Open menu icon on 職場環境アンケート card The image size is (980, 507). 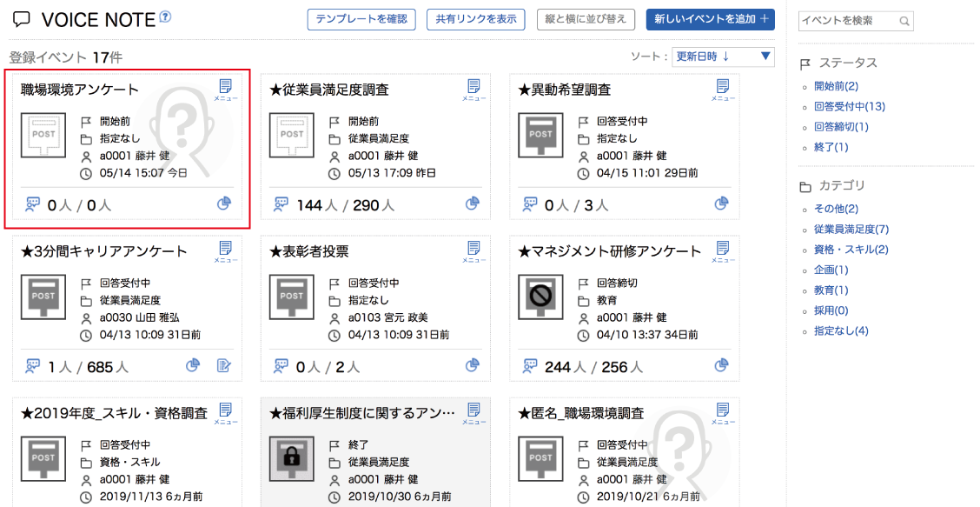225,90
